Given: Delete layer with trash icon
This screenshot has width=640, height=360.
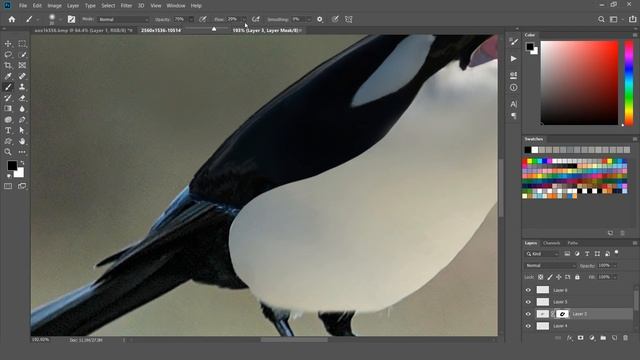Looking at the screenshot, I should (x=625, y=338).
